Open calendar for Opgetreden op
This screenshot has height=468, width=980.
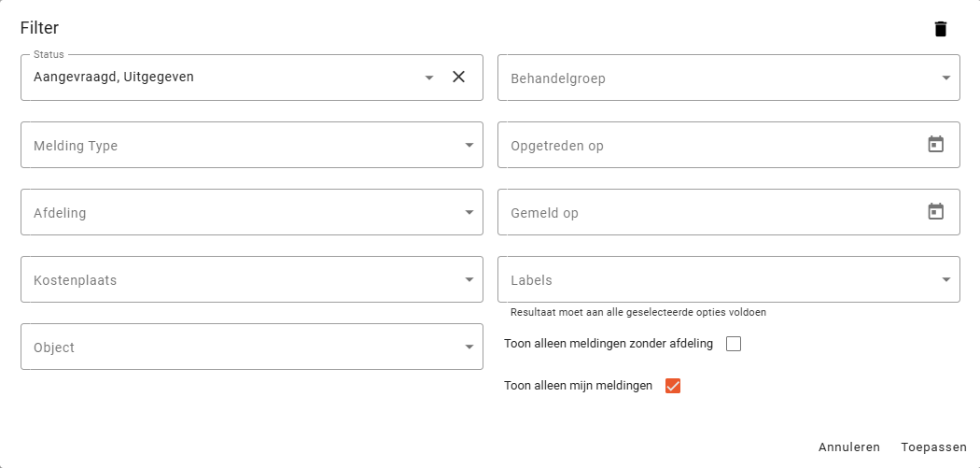click(x=935, y=145)
